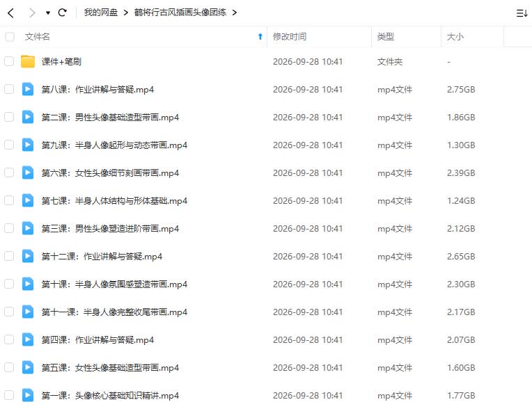
Task: Check the box for 第五课：女性头像基础造型带画.mp4
Action: tap(9, 367)
